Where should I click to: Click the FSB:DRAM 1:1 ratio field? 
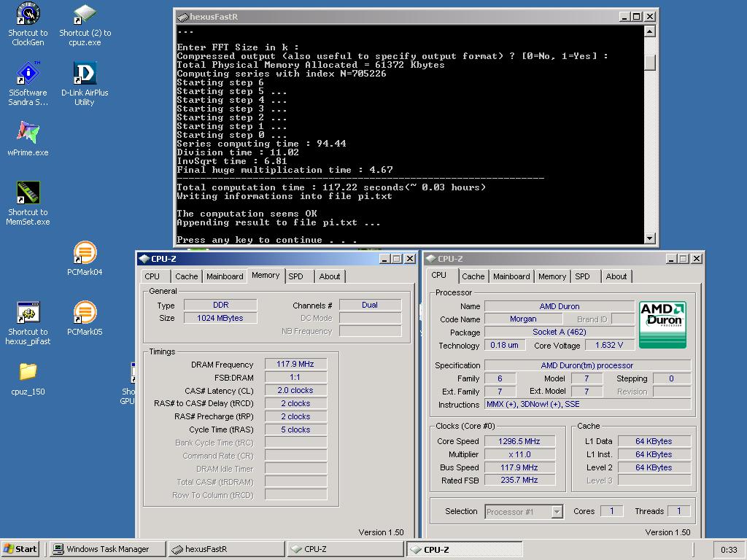[x=295, y=377]
